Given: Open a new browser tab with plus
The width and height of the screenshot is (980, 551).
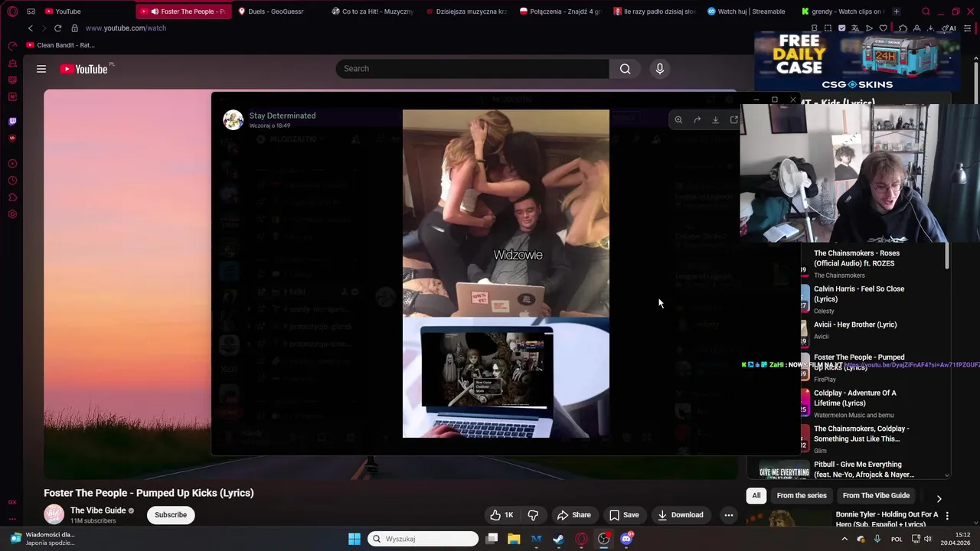Looking at the screenshot, I should pos(897,11).
